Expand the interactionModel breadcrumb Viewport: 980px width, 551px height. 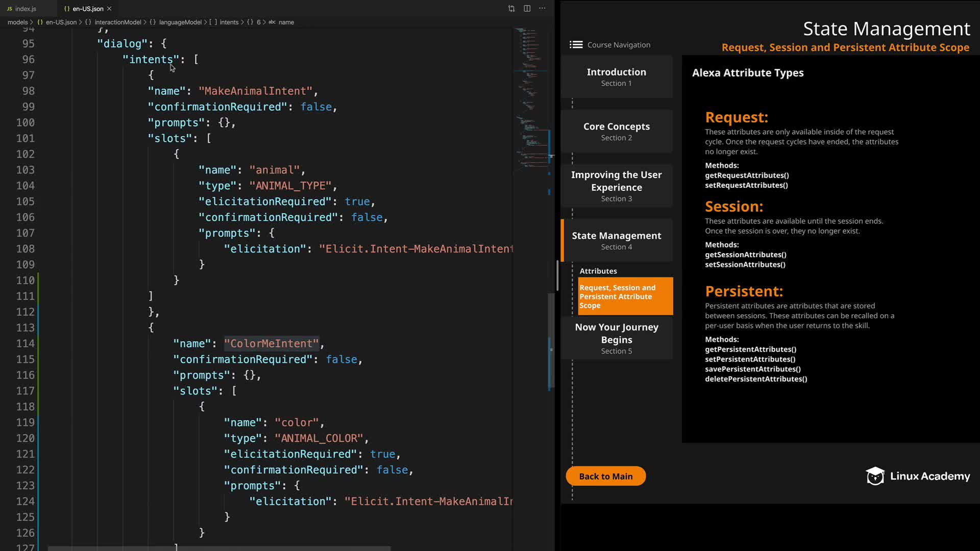(x=117, y=22)
